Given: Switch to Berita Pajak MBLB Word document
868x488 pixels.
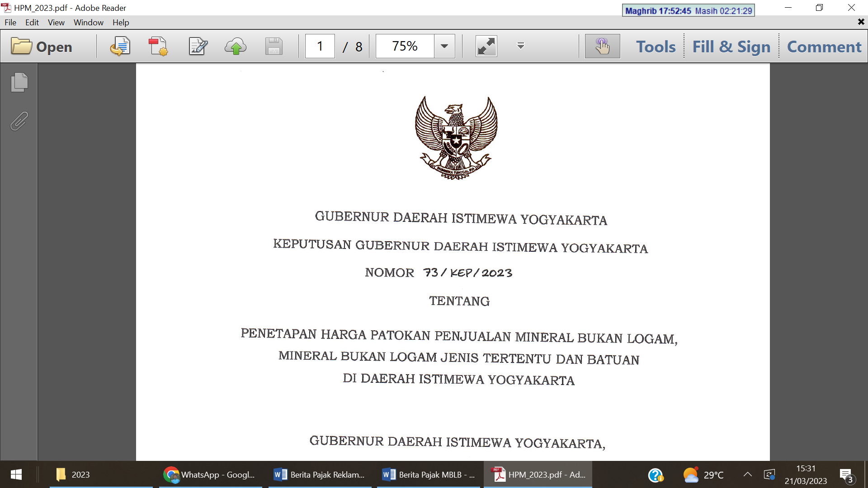Looking at the screenshot, I should point(429,474).
